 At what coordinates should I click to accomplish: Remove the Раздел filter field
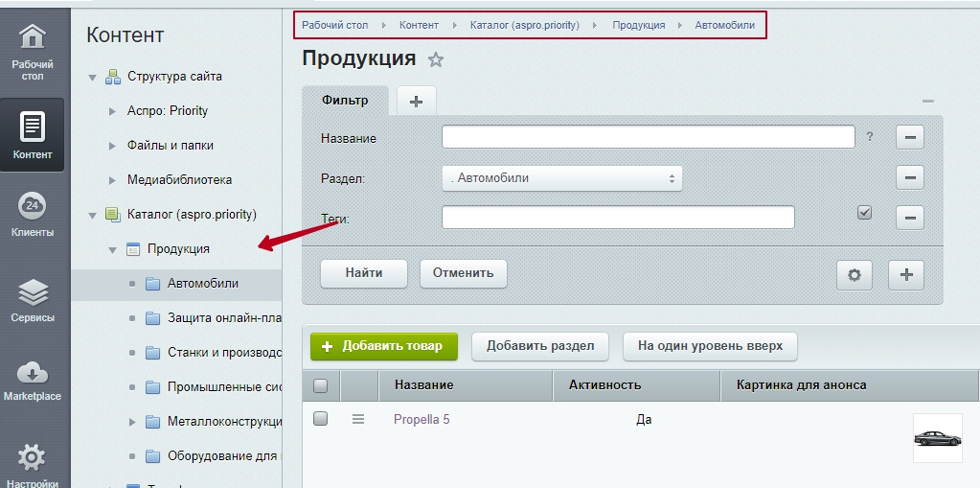click(909, 177)
